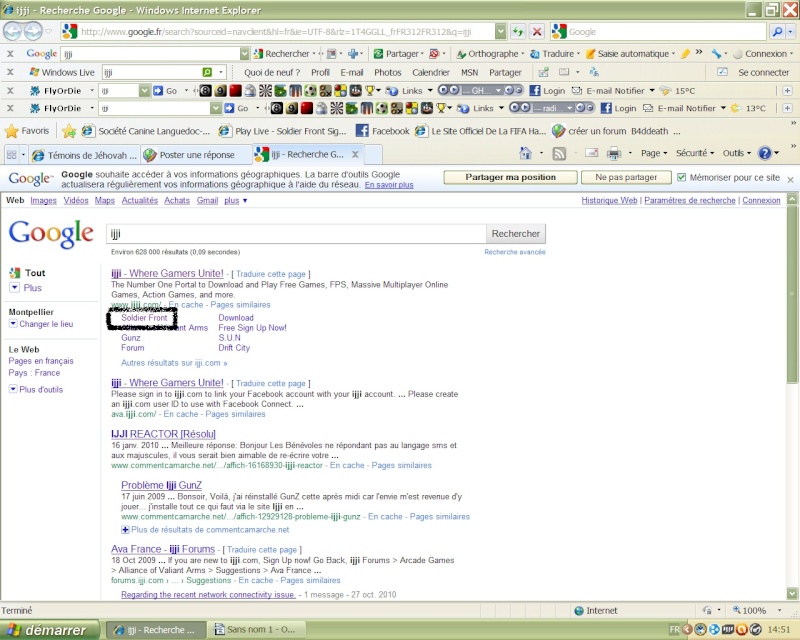Open the Quick Tabs grid icon
The height and width of the screenshot is (640, 800).
[11, 155]
